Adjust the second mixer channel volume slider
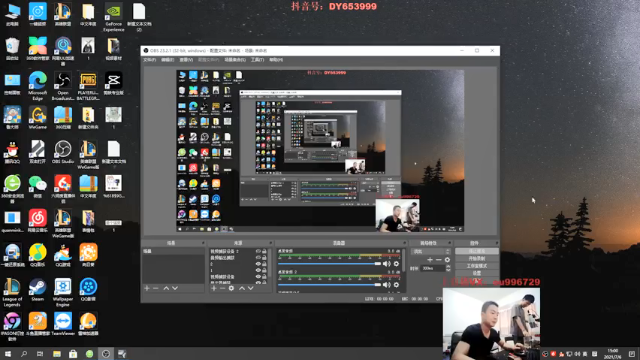 click(x=329, y=284)
